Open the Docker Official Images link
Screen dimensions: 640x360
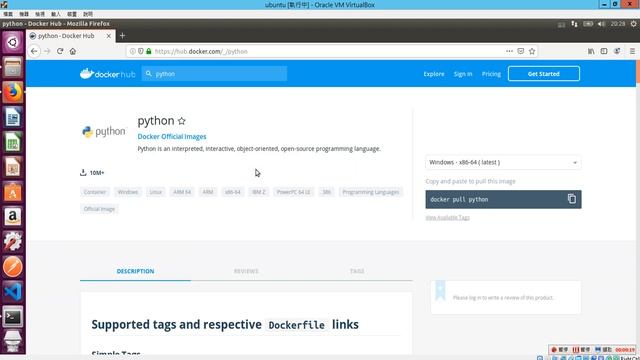click(172, 137)
